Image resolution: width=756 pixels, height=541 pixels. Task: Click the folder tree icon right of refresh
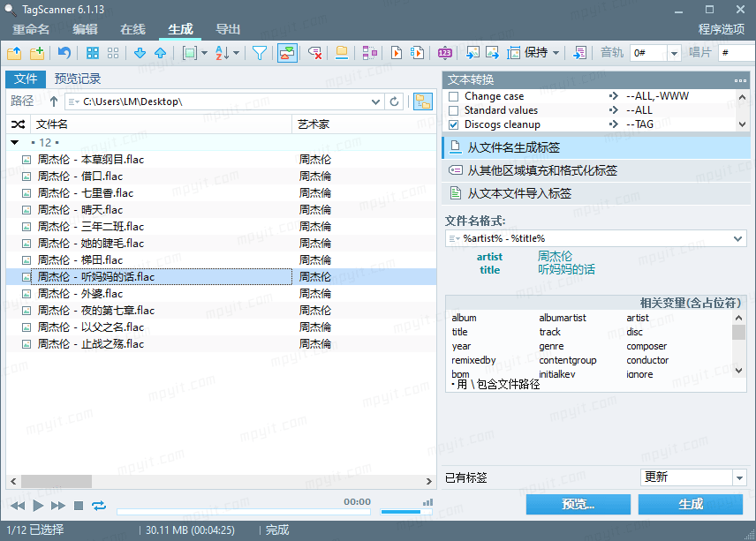pyautogui.click(x=423, y=101)
